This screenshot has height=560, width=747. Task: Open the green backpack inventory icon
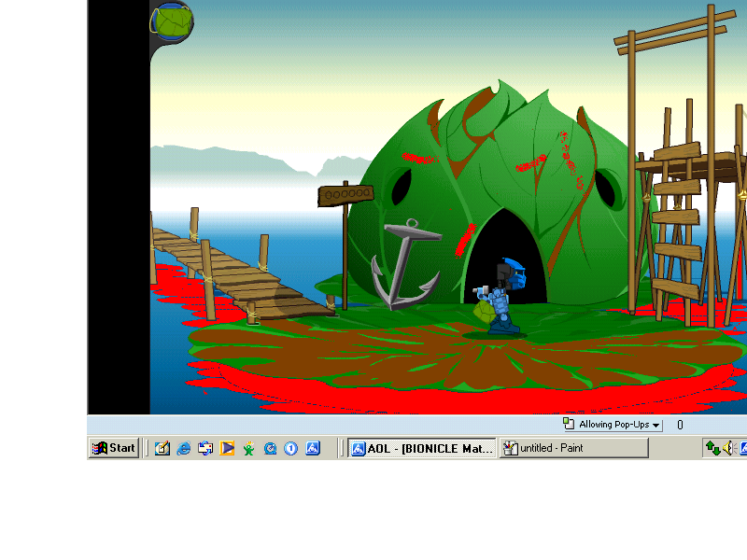(x=172, y=21)
